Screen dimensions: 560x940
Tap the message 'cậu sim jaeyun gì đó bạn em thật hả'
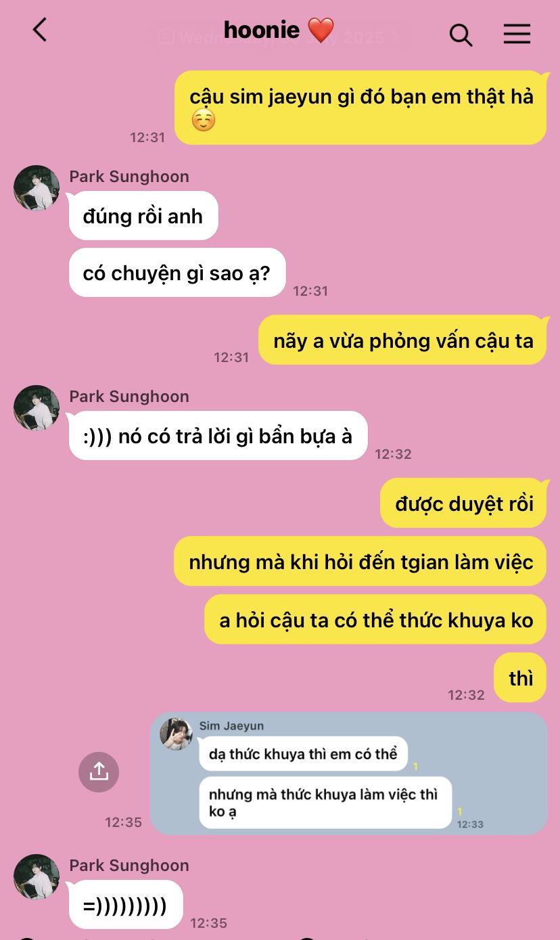tap(360, 108)
